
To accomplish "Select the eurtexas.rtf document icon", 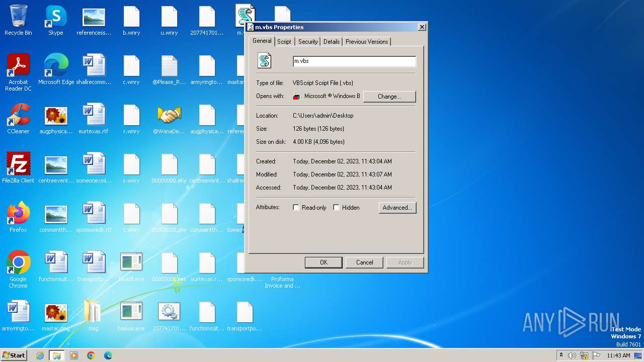I will click(94, 119).
